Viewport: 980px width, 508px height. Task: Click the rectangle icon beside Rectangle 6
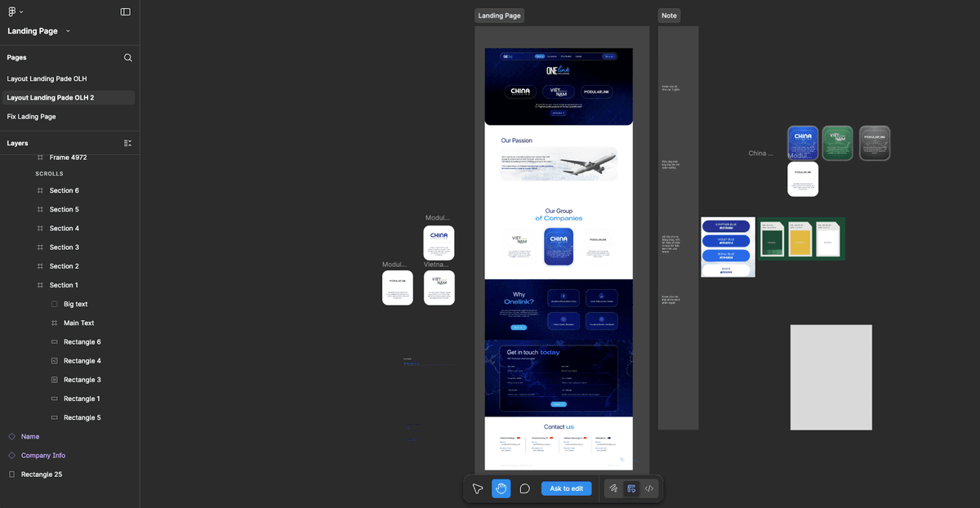[x=55, y=341]
